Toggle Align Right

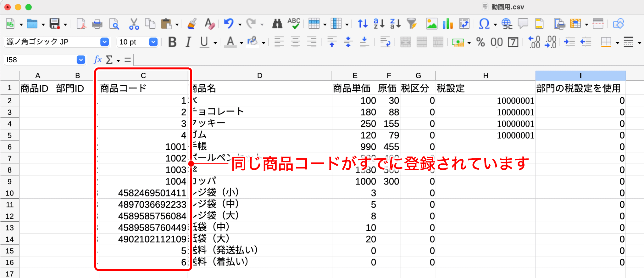(x=312, y=42)
